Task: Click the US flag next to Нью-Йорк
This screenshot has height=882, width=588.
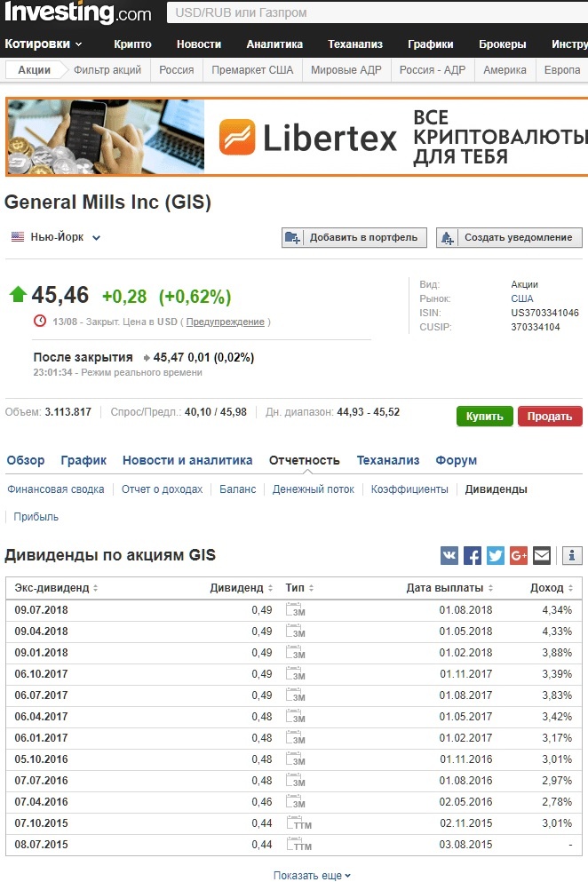Action: 18,237
